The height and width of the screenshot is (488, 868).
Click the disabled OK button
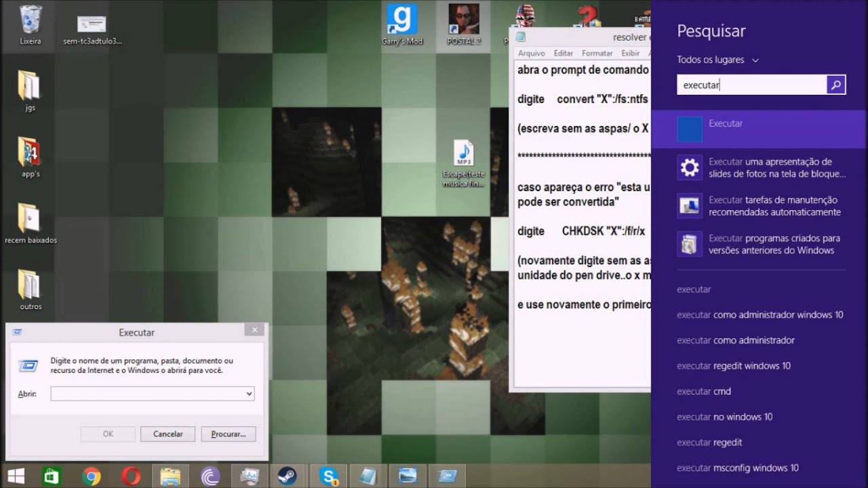108,434
